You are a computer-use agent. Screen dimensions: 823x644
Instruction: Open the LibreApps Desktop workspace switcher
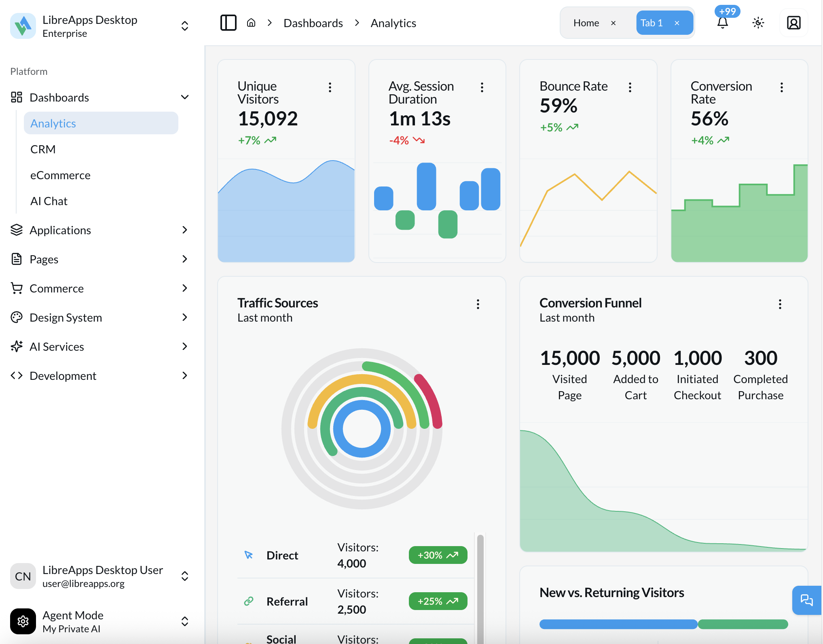(185, 26)
